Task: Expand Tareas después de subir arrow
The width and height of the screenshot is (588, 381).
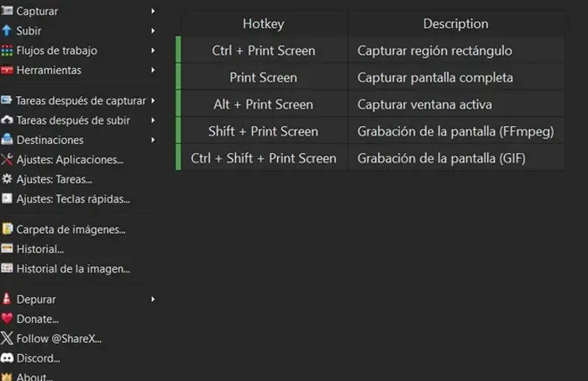Action: (x=153, y=120)
